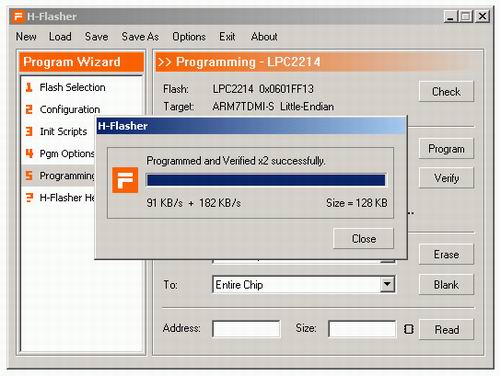Image resolution: width=500 pixels, height=376 pixels.
Task: Close the programming success dialog
Action: 363,238
